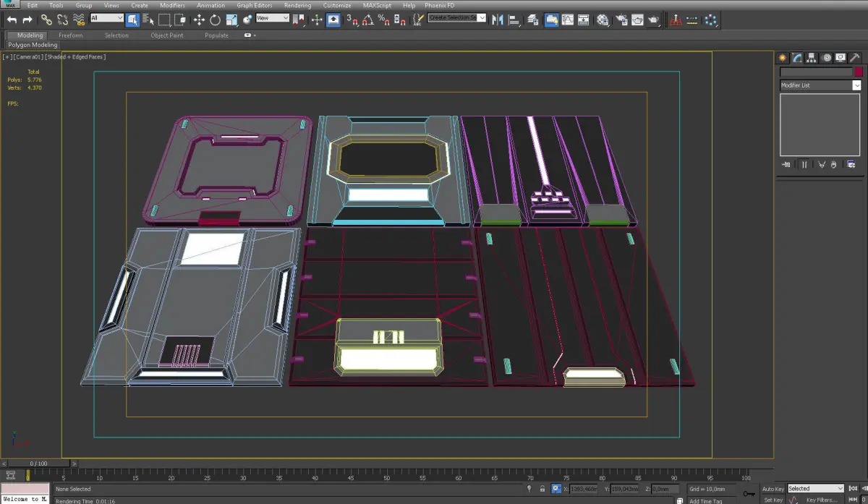
Task: Click Configure Modifier Sets icon
Action: pos(851,165)
